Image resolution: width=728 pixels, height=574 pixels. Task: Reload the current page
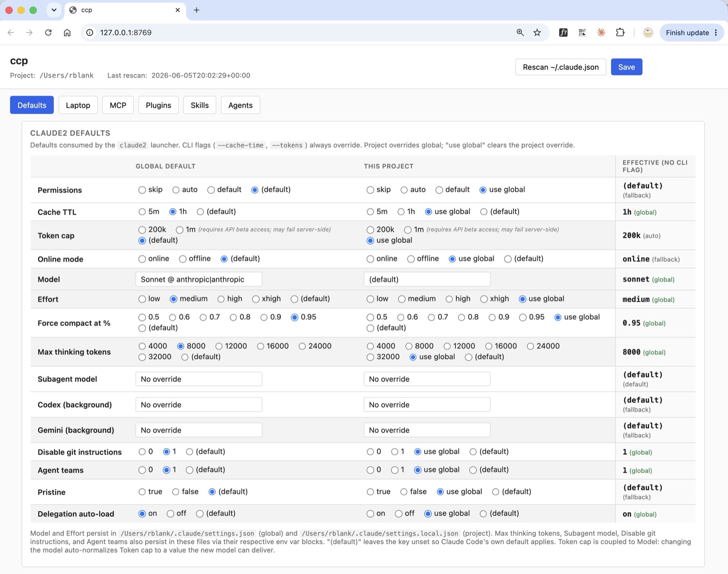(x=48, y=33)
